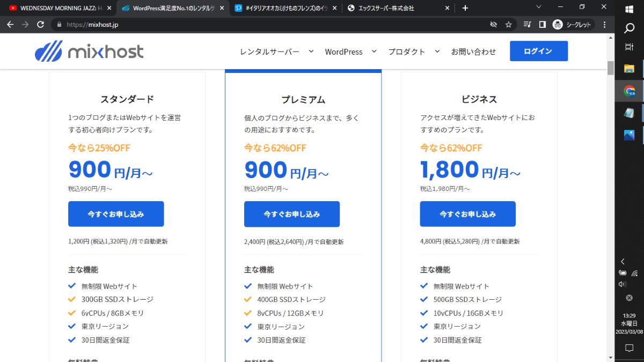Click the 1,800円/月 price text

471,170
